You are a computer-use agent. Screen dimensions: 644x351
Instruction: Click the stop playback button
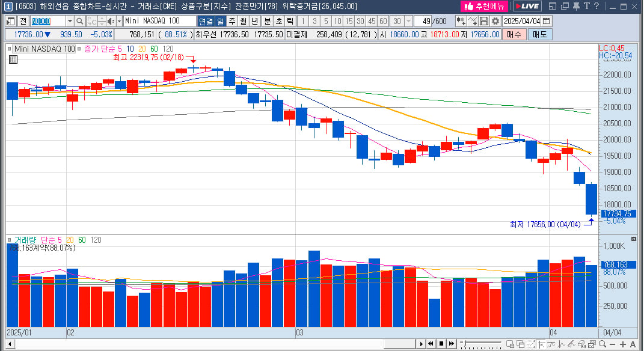441,344
